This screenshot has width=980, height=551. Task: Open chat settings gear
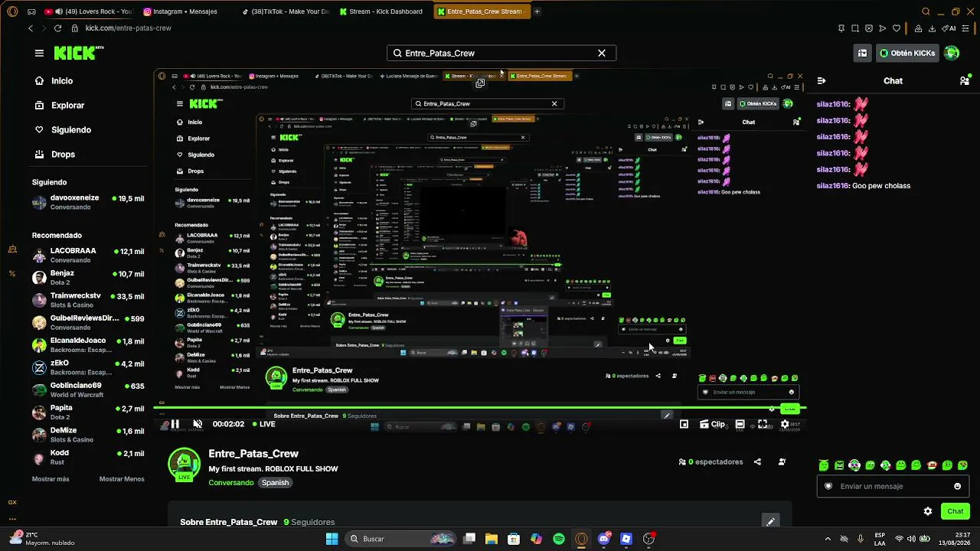tap(928, 511)
